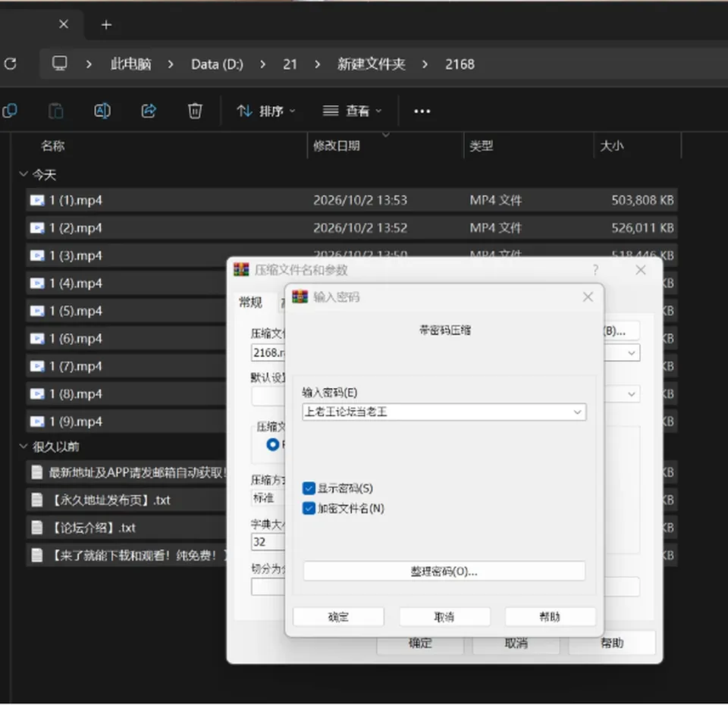Click the 字典大小 field showing 32

pos(268,541)
